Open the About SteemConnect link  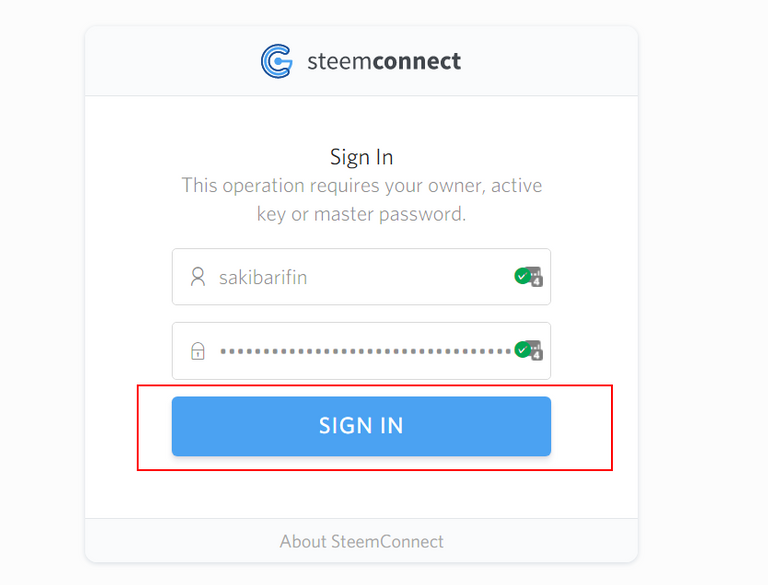pos(361,541)
